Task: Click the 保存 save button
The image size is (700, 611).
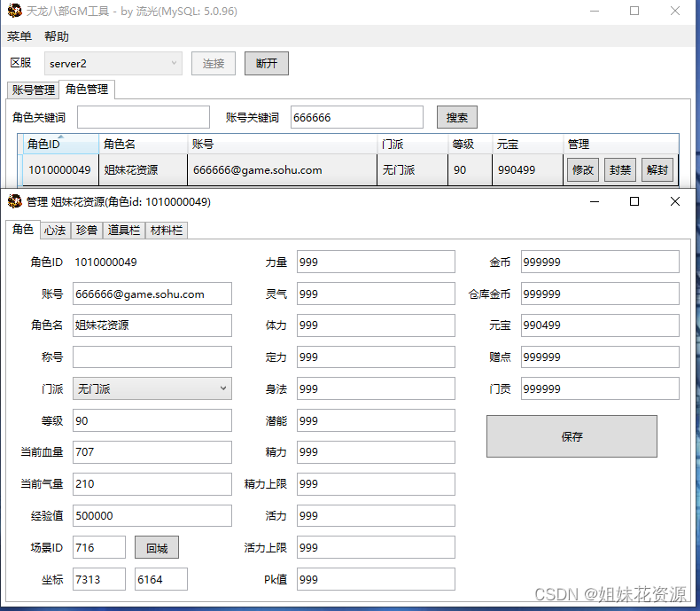Action: 572,436
